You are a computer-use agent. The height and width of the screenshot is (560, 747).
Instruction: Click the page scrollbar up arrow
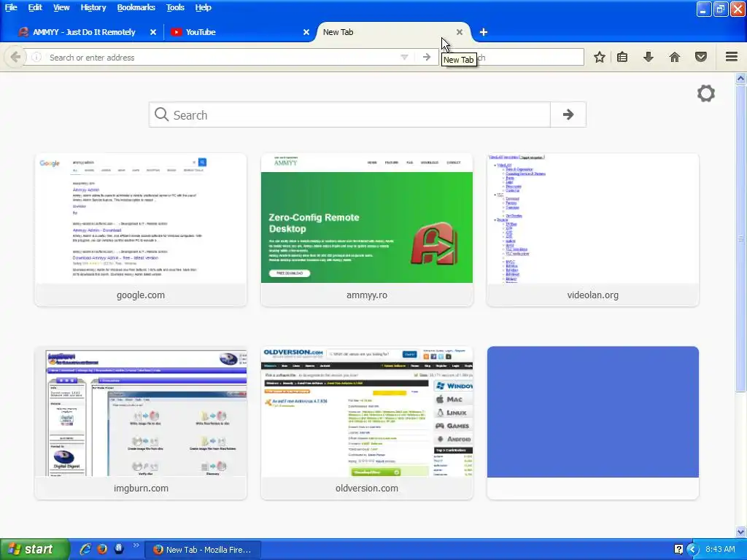click(741, 78)
